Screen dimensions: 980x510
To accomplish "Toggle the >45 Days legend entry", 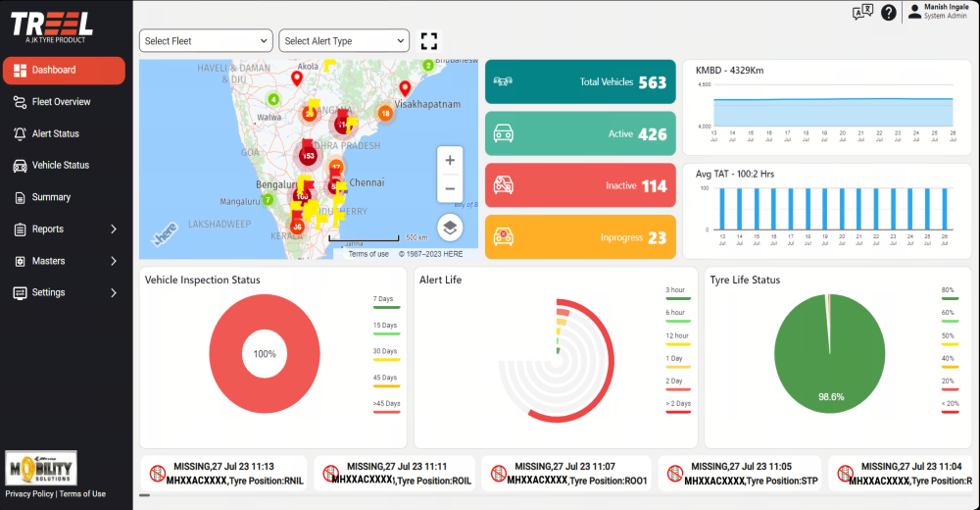I will (385, 403).
